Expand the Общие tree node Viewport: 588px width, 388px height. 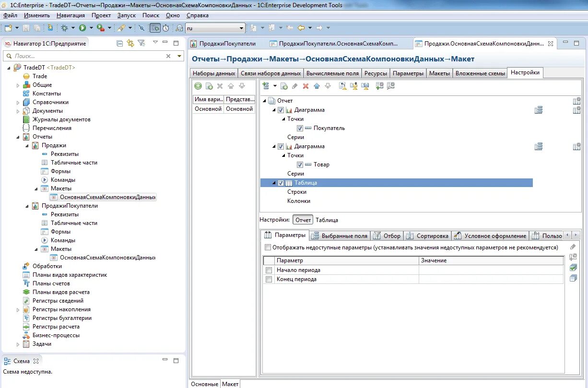click(x=18, y=85)
